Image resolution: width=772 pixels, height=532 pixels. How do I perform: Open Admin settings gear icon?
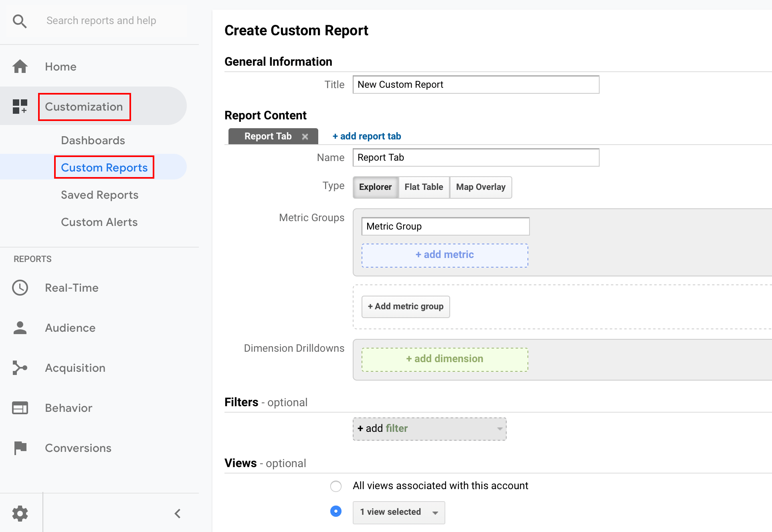pos(20,514)
